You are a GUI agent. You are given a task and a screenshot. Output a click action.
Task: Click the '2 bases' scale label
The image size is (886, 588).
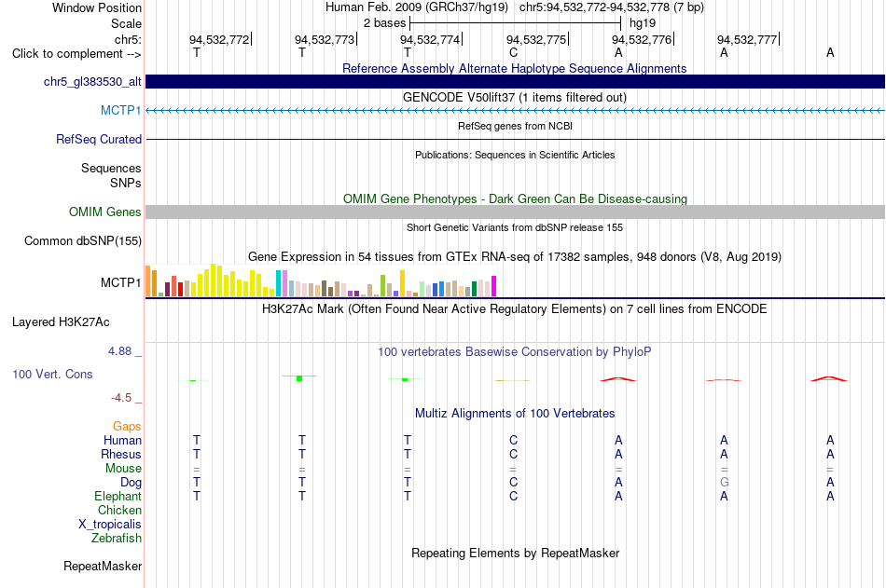click(384, 23)
